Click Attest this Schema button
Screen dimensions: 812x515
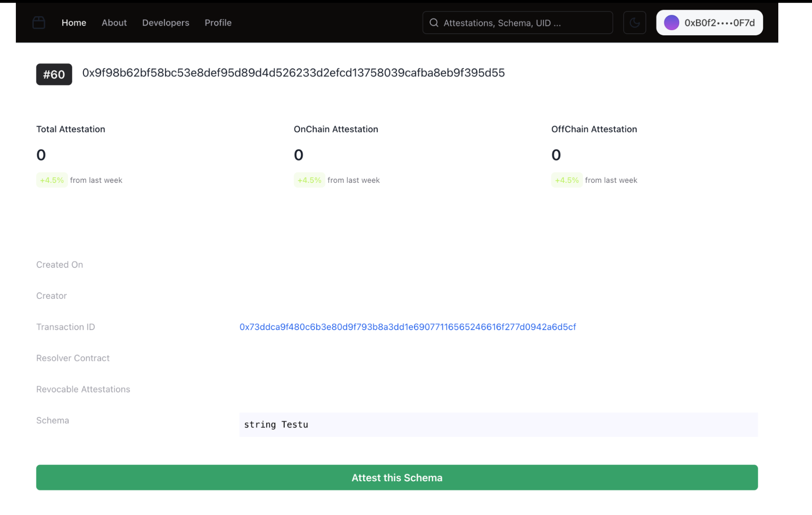coord(396,477)
